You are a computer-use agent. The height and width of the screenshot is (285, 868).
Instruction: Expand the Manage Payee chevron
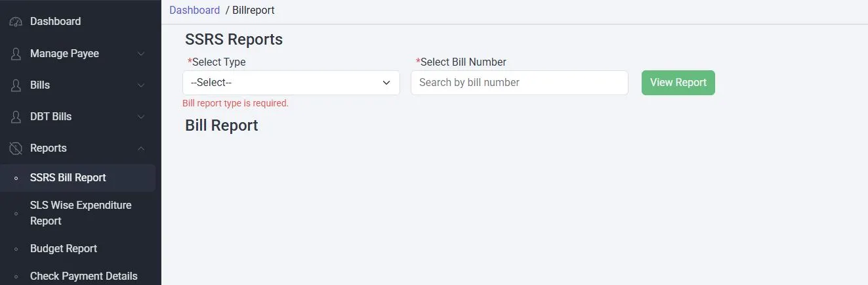tap(141, 54)
